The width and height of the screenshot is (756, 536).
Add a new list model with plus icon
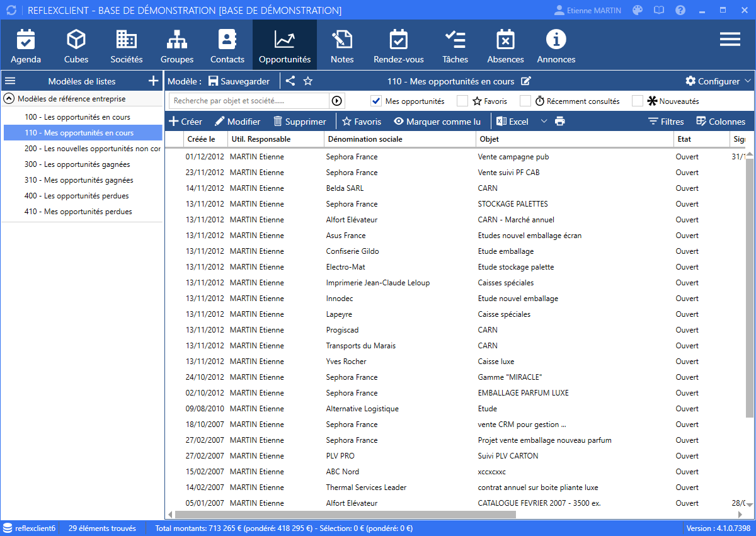153,81
